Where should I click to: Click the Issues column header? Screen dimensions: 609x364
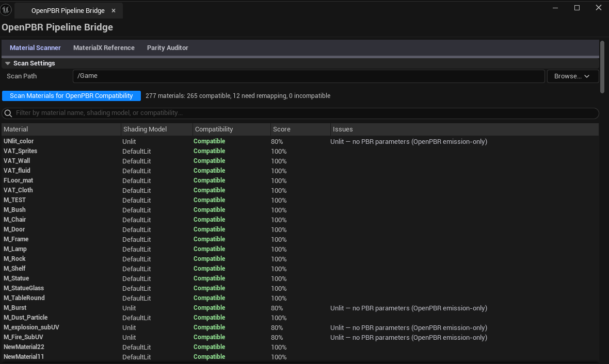point(464,129)
